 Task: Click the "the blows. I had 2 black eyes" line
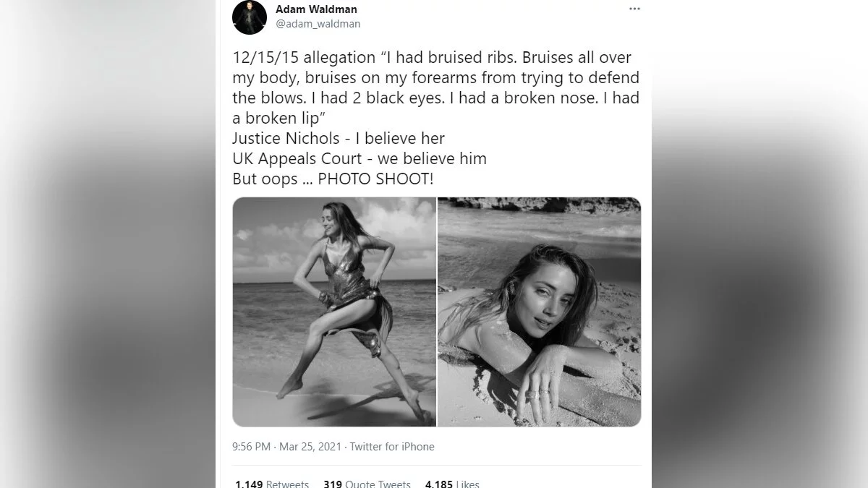[x=435, y=98]
